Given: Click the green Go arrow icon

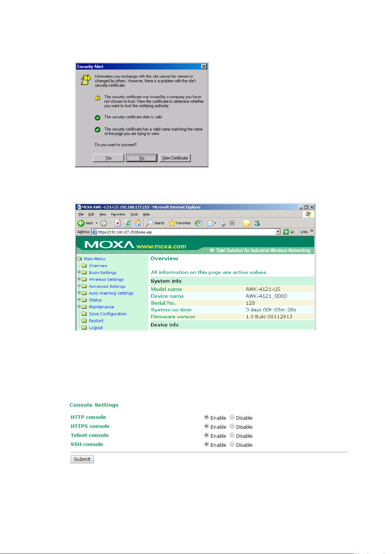Looking at the screenshot, I should (286, 232).
